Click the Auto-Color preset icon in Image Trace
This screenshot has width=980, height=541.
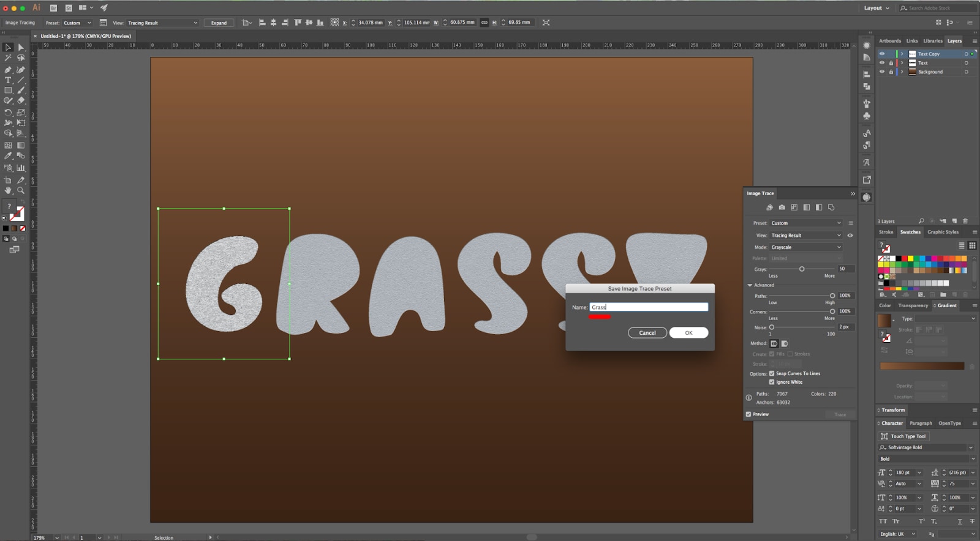click(769, 207)
